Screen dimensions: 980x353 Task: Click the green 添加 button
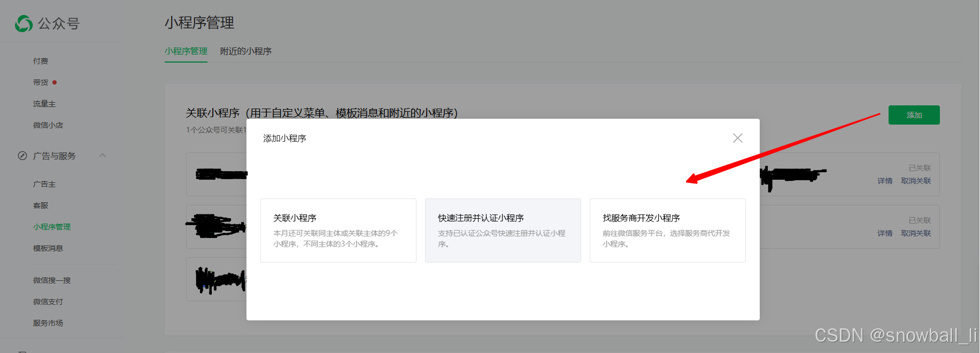point(914,115)
